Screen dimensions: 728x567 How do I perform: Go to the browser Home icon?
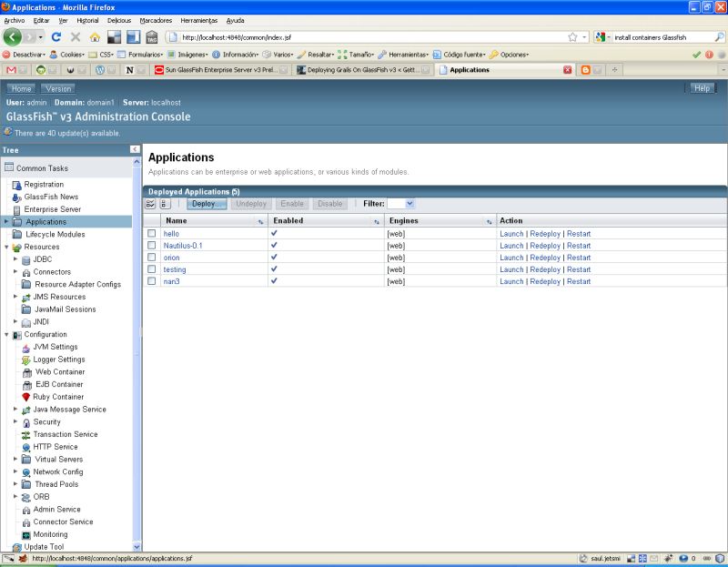95,37
